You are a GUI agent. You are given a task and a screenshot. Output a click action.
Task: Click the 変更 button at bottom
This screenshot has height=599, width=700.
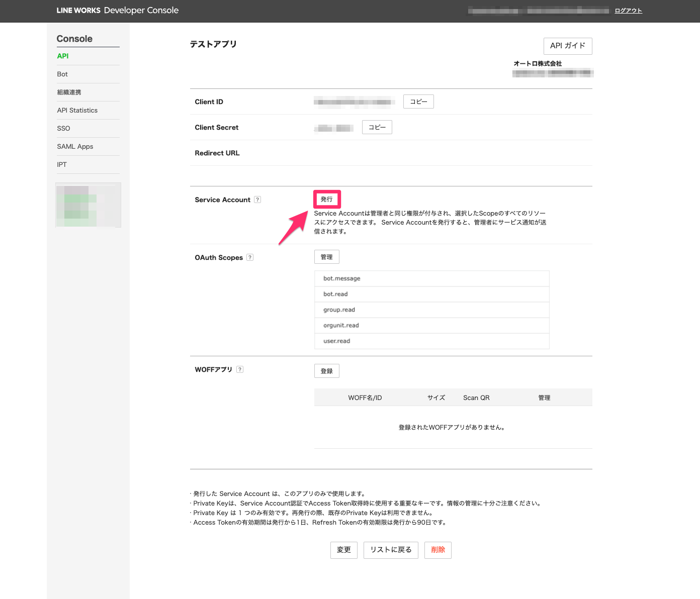(x=343, y=550)
